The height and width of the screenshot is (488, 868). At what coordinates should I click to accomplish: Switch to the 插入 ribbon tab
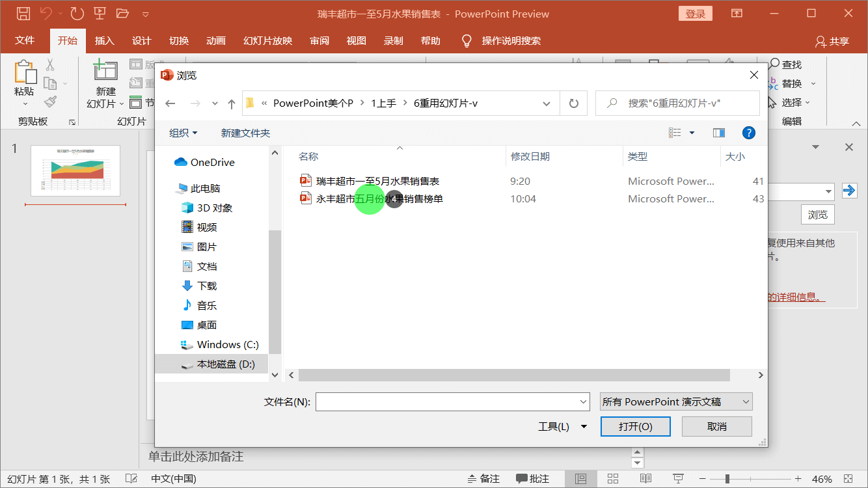[x=104, y=40]
